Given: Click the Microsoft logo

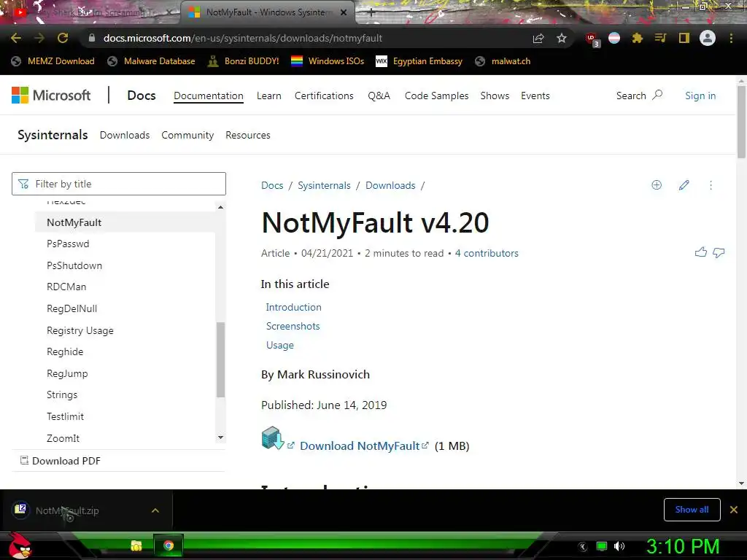Looking at the screenshot, I should [x=51, y=96].
